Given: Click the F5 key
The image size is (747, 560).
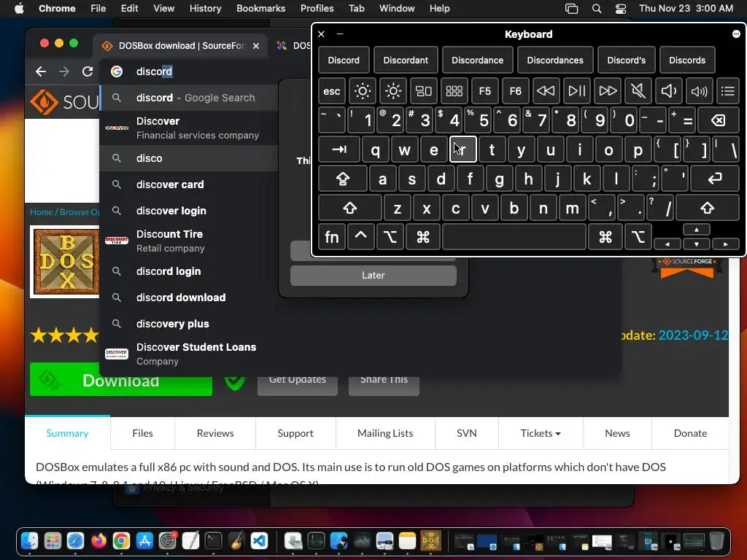Looking at the screenshot, I should (484, 91).
